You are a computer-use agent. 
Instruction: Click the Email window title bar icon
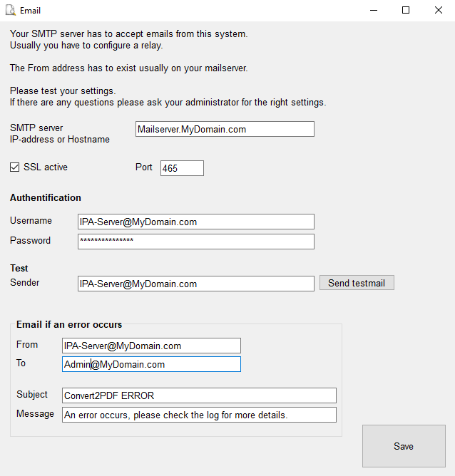(x=11, y=11)
